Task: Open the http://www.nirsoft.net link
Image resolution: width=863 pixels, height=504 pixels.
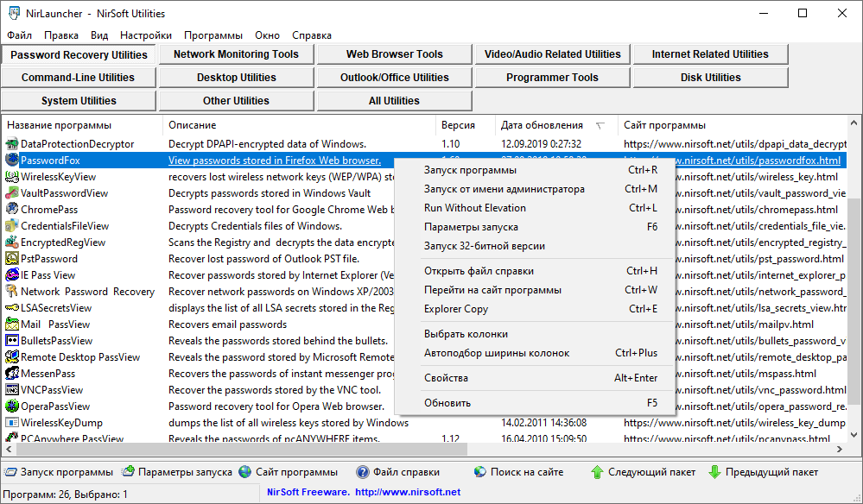Action: 408,492
